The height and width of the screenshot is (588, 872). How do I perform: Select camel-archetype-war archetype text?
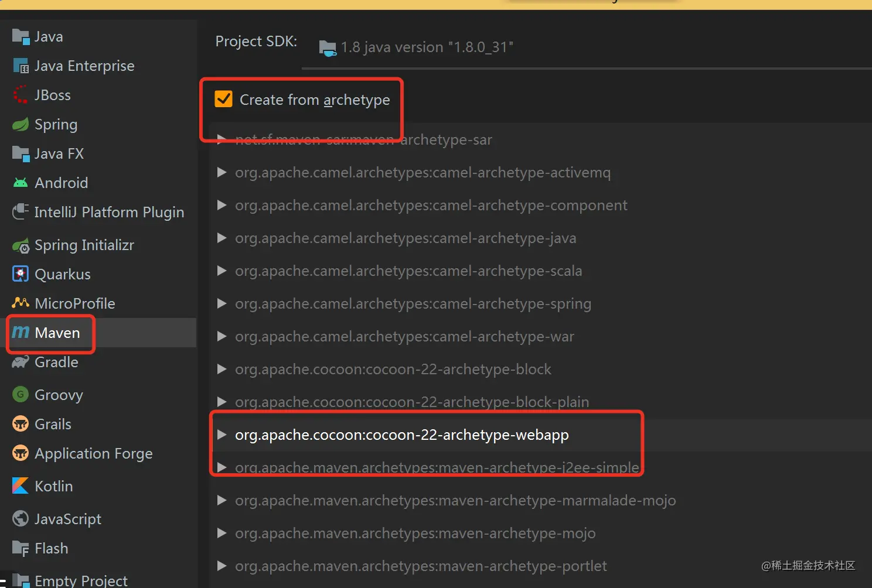pos(404,337)
